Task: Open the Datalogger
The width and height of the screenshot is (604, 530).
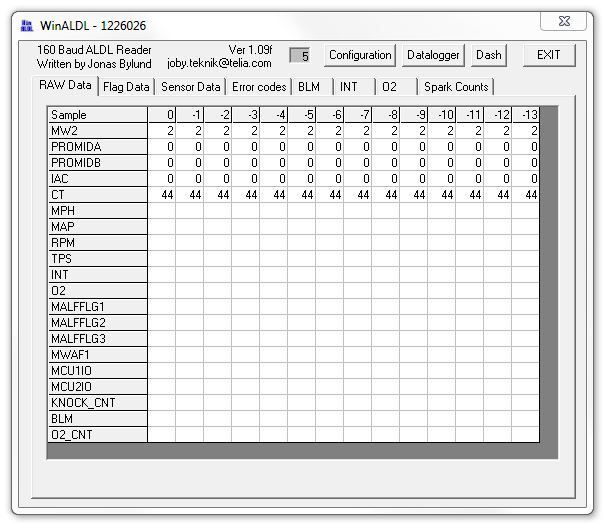Action: tap(433, 55)
